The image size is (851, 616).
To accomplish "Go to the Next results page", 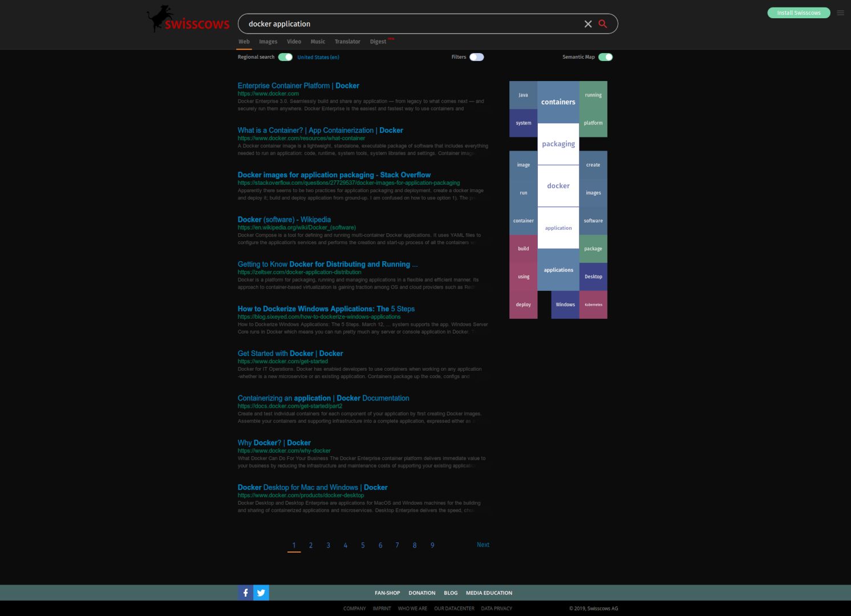I will click(483, 545).
